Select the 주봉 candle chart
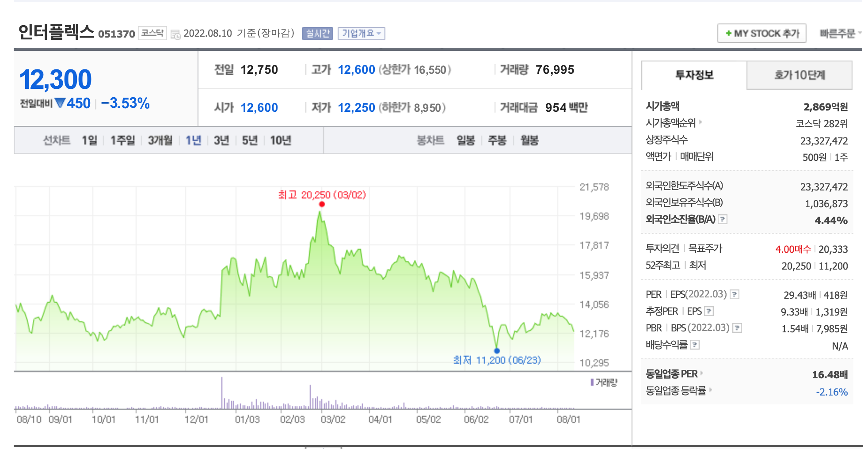Image resolution: width=868 pixels, height=449 pixels. (497, 141)
